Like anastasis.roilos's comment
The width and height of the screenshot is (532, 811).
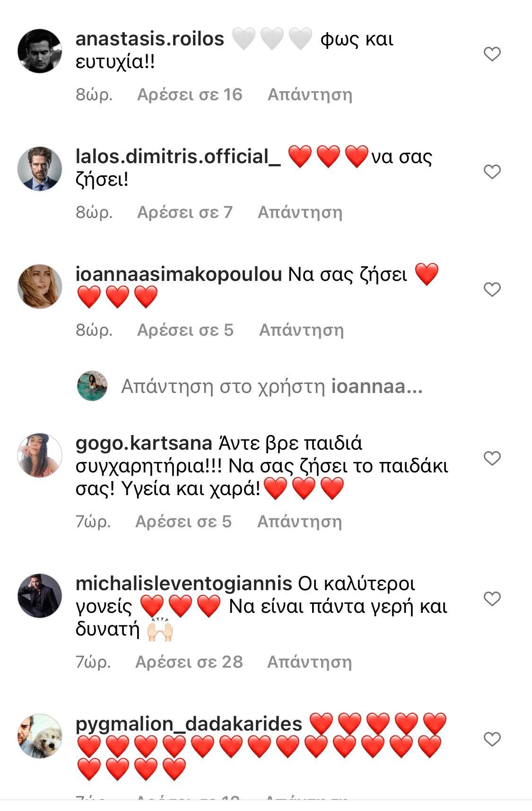492,54
